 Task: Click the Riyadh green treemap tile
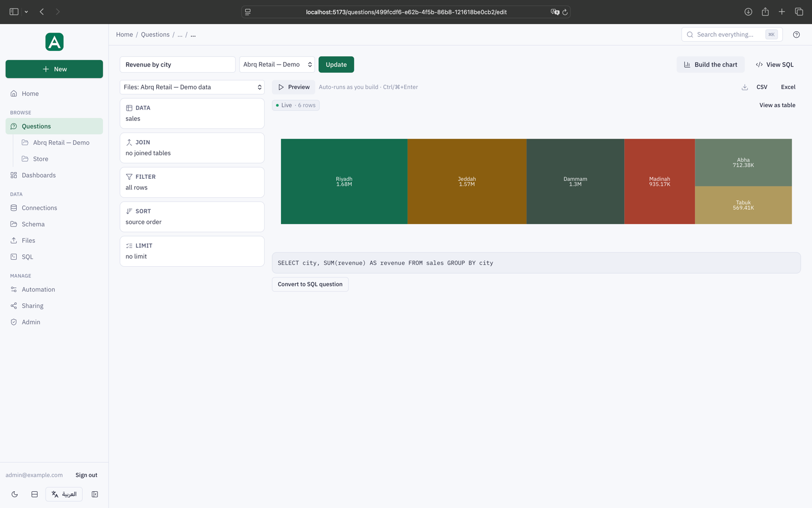(x=344, y=181)
